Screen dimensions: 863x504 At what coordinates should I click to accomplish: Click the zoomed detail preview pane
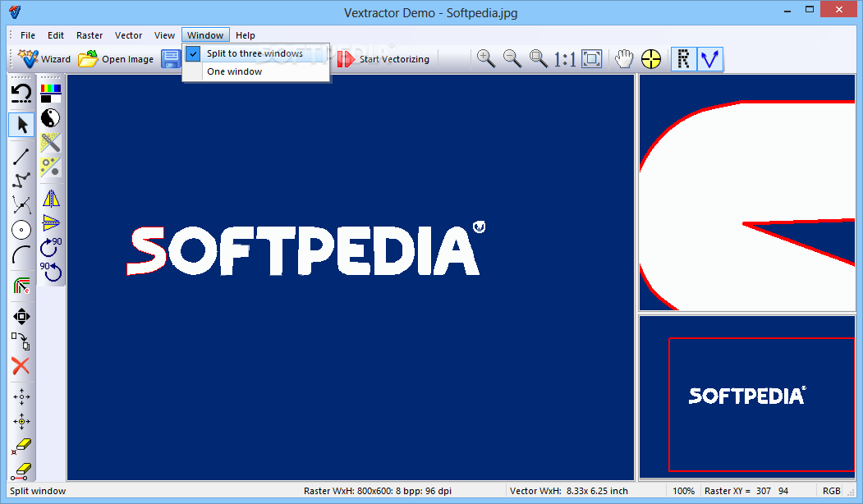pos(747,193)
